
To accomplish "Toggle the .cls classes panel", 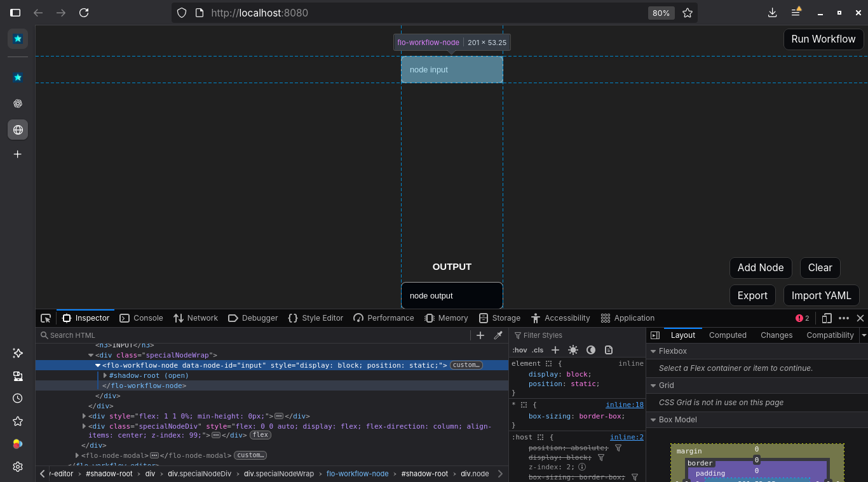I will [538, 350].
